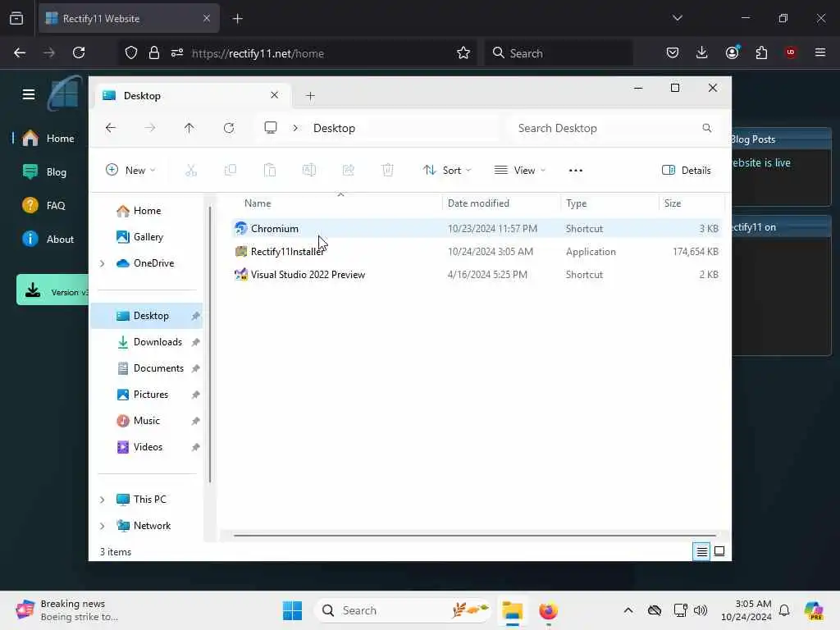Refresh the Desktop folder view
This screenshot has height=630, width=840.
pos(229,128)
